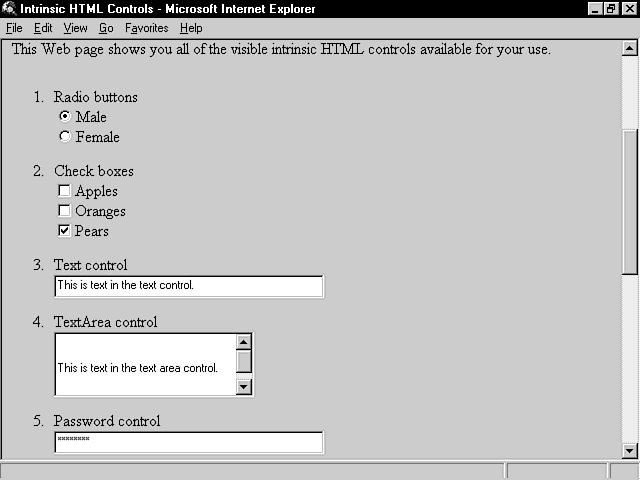Select the Male radio button

point(65,117)
